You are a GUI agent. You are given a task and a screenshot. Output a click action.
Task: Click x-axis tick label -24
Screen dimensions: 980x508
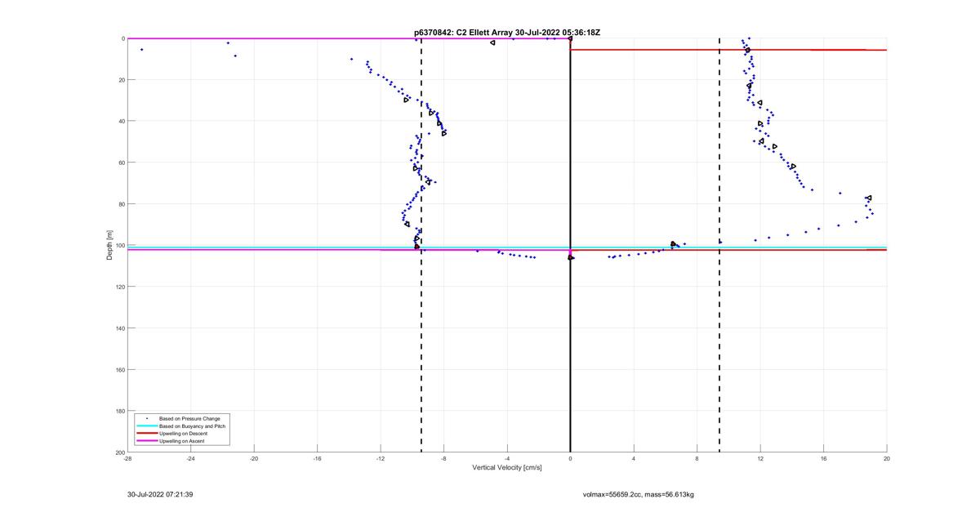click(190, 458)
